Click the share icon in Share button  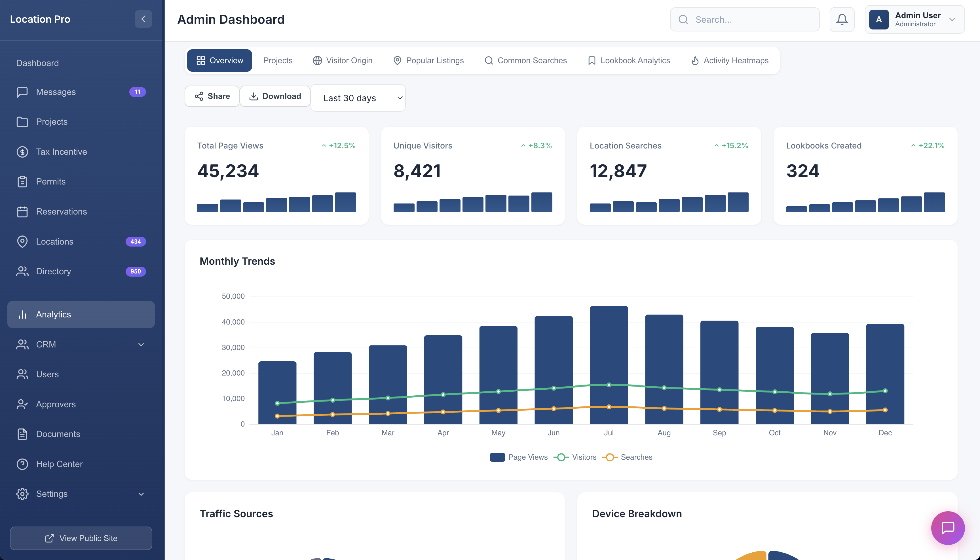[x=199, y=96]
